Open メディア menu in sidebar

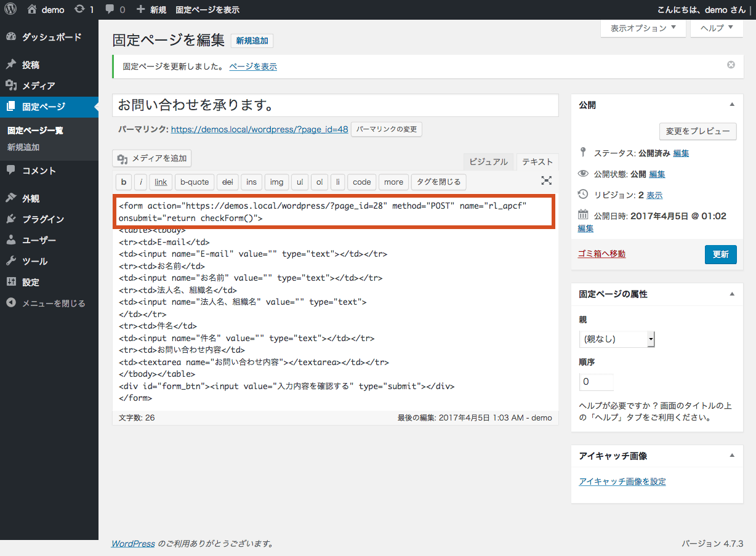point(49,86)
